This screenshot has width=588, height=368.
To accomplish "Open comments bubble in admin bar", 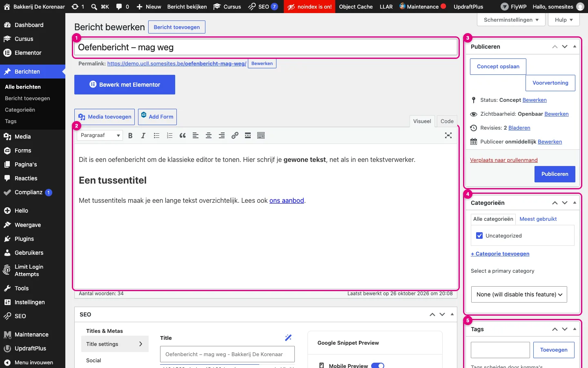I will (x=122, y=7).
